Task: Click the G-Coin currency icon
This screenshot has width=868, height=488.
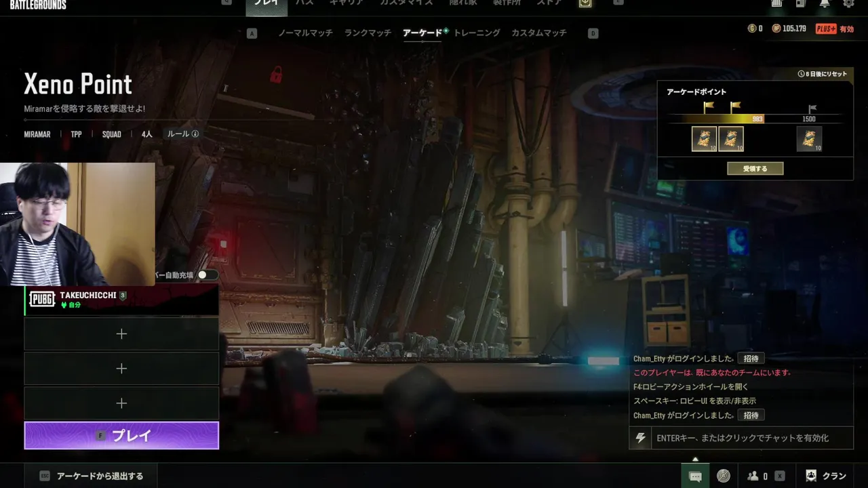Action: pos(751,28)
